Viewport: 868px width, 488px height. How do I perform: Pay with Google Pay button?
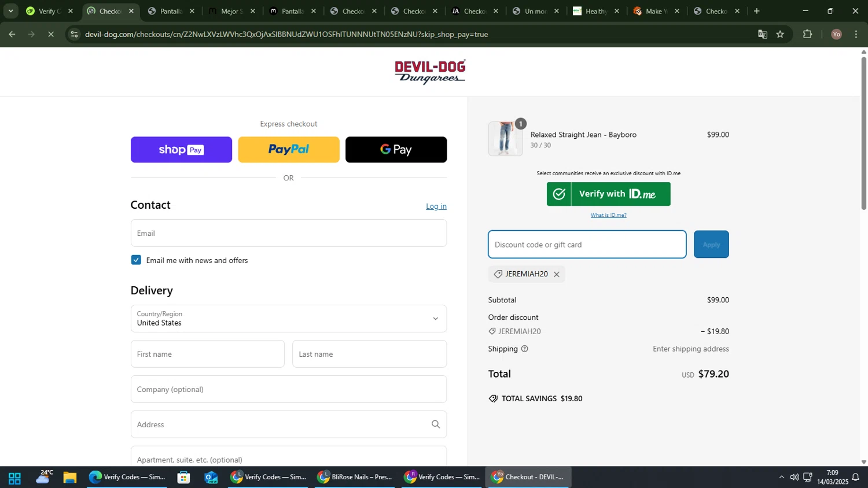(396, 150)
